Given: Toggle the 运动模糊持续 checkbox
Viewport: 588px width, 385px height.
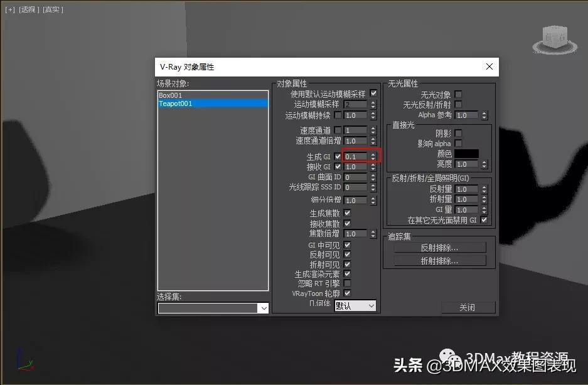Looking at the screenshot, I should (338, 115).
